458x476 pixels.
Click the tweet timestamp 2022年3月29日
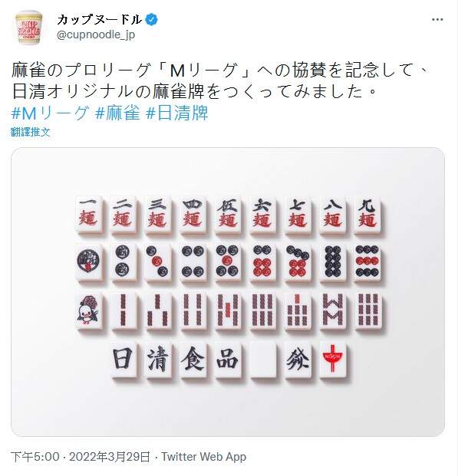point(110,457)
